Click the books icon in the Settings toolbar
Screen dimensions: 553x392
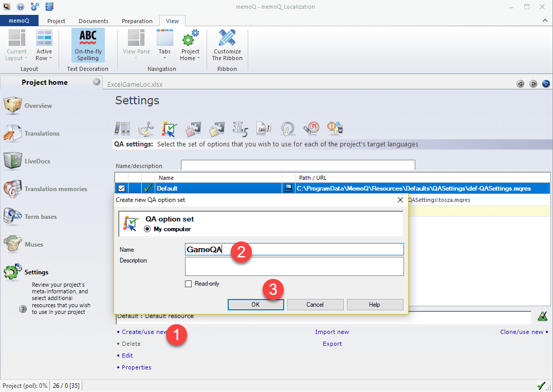[x=122, y=128]
